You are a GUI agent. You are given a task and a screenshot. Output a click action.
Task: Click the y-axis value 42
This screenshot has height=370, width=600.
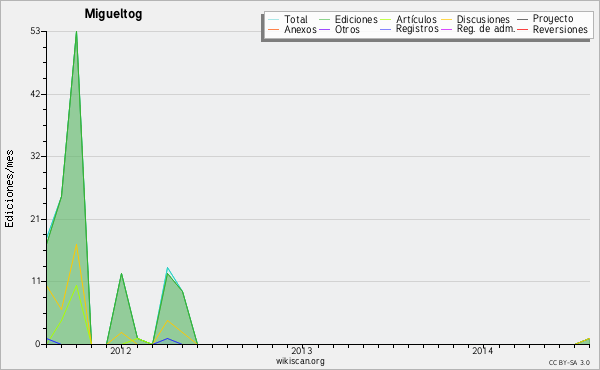tap(35, 94)
